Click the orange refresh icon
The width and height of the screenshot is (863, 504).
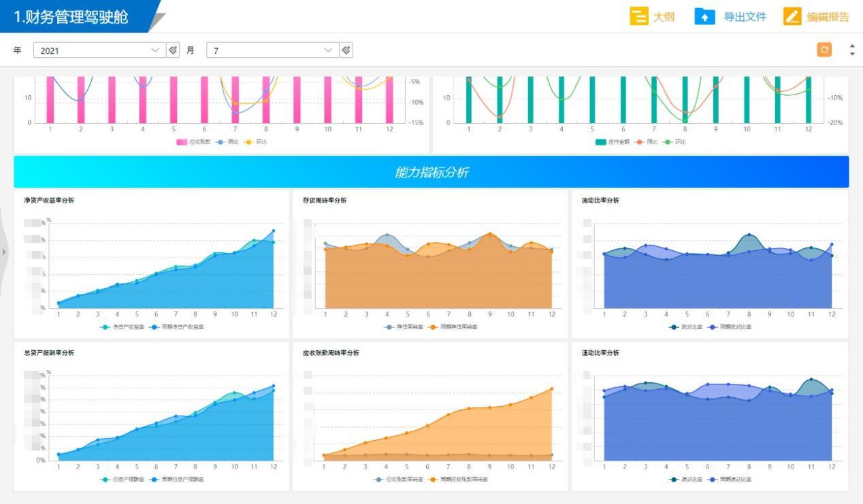click(x=824, y=50)
